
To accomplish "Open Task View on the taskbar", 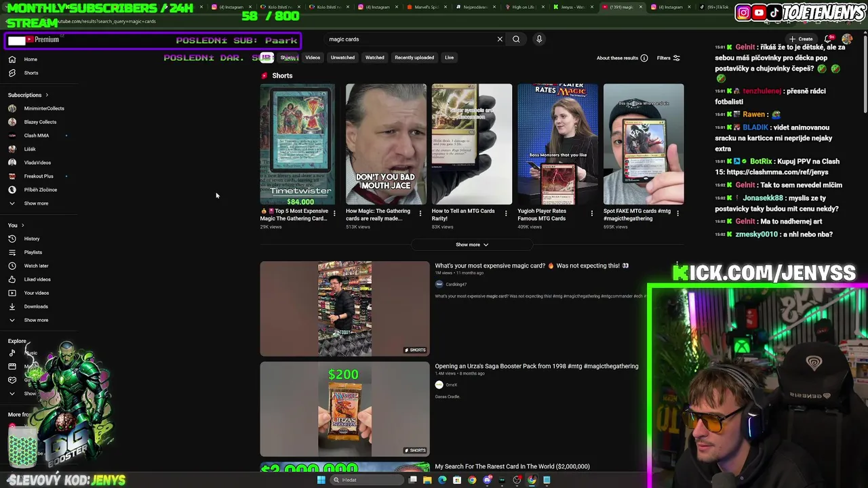I will [x=412, y=480].
